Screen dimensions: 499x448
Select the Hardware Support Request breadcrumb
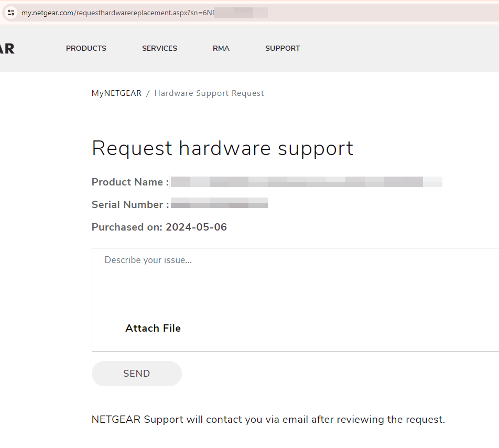pos(209,93)
